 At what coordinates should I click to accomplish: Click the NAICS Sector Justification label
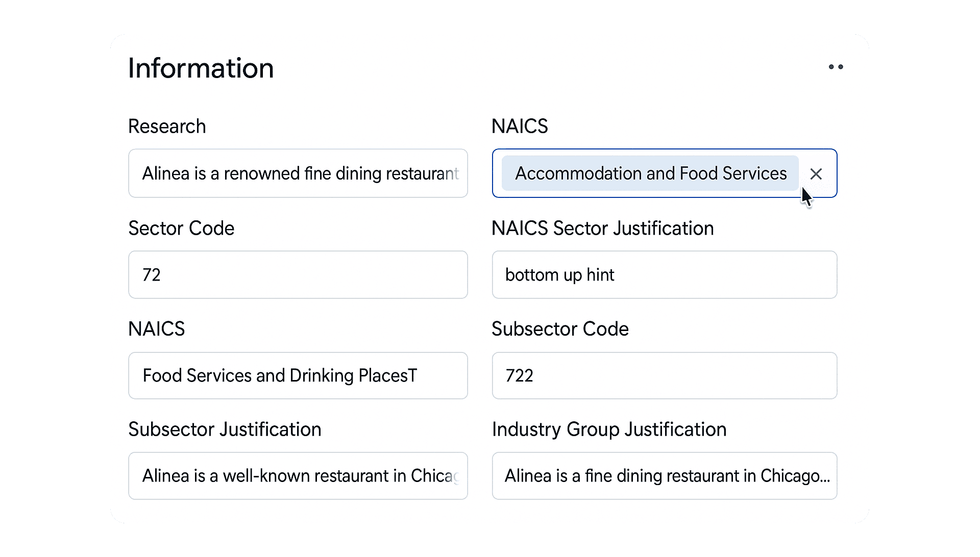602,228
